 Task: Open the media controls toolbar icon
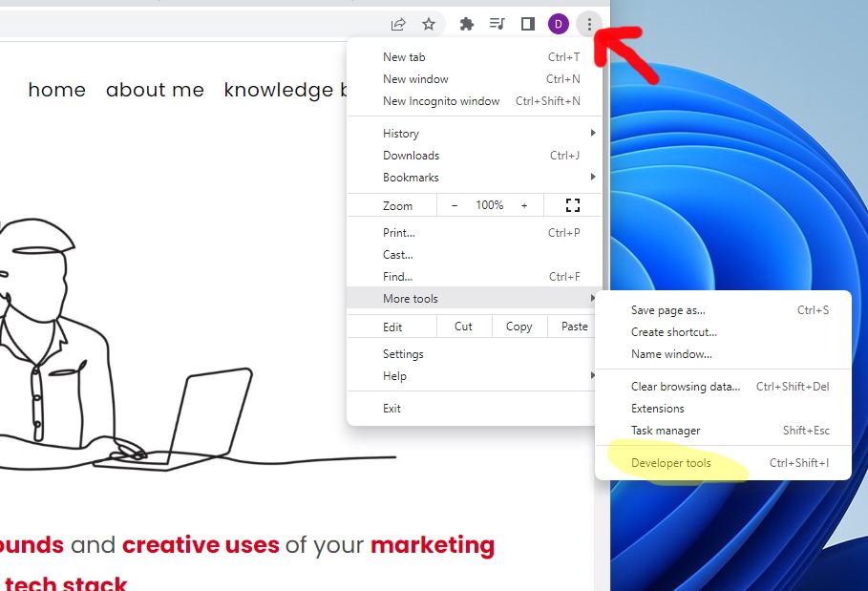click(498, 24)
